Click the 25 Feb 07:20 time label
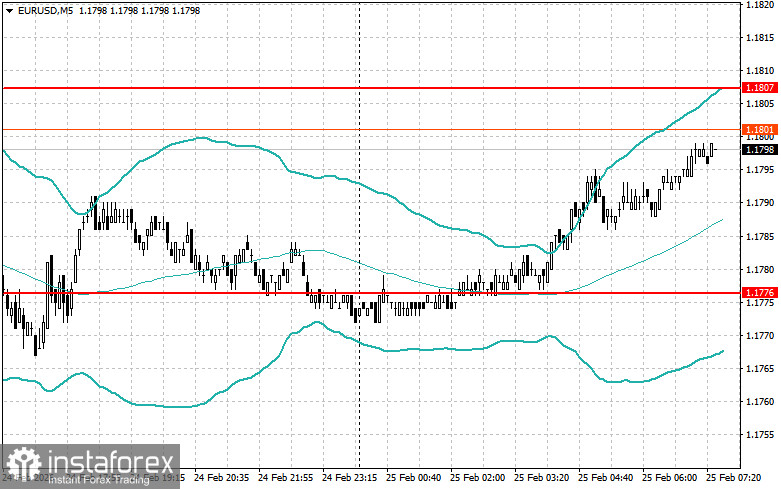781x489 pixels. pyautogui.click(x=733, y=478)
